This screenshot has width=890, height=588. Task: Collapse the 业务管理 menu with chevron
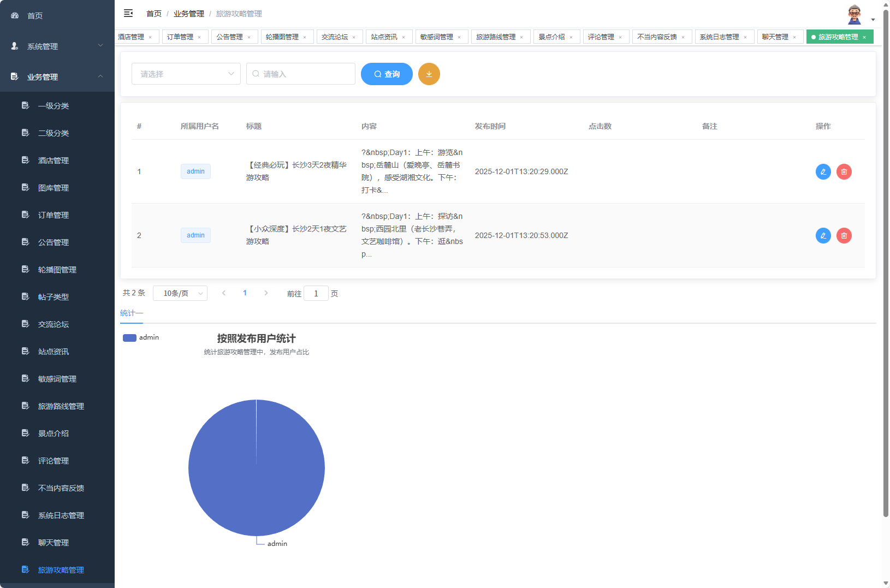[100, 77]
